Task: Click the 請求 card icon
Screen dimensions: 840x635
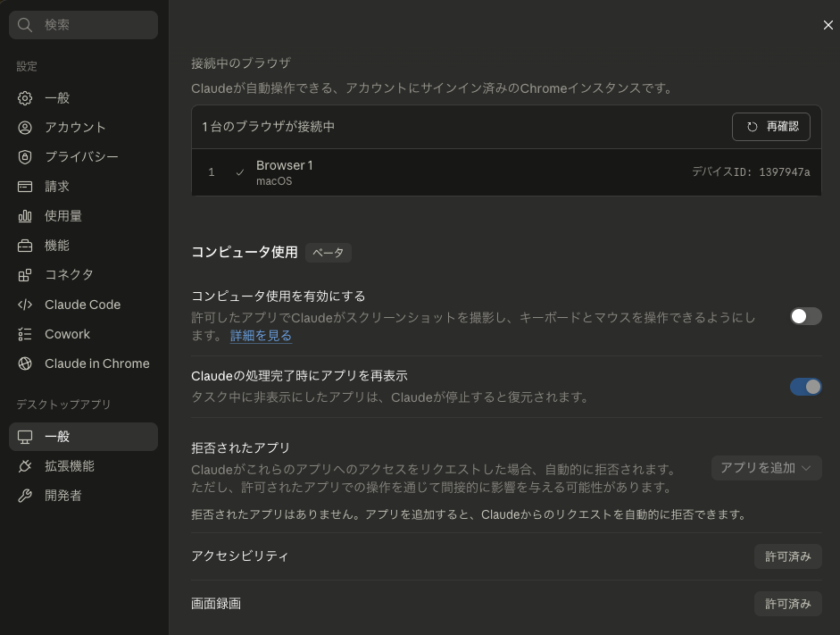Action: (x=25, y=187)
